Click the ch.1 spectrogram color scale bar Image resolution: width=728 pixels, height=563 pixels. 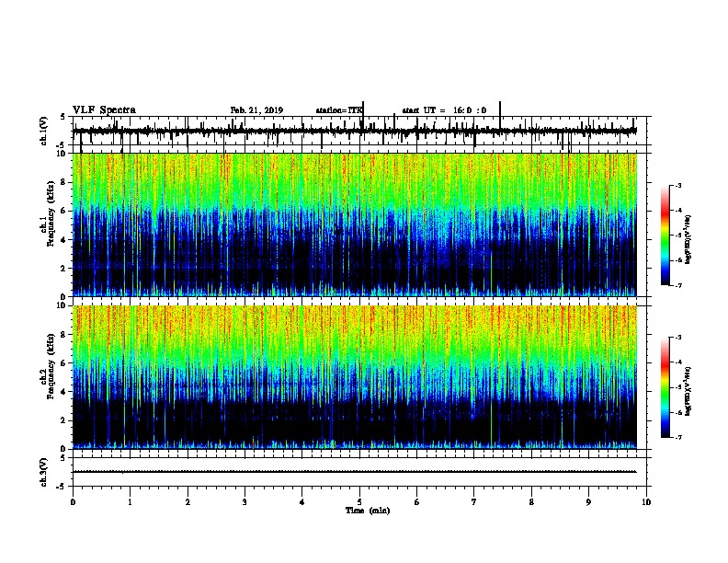click(665, 236)
